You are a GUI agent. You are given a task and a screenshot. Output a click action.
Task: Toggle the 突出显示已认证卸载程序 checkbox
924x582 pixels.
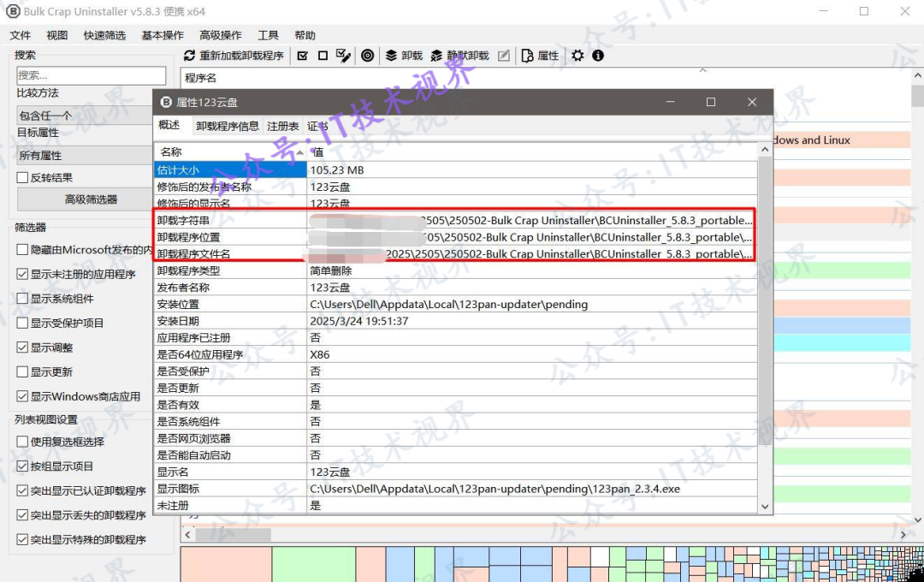pos(22,490)
